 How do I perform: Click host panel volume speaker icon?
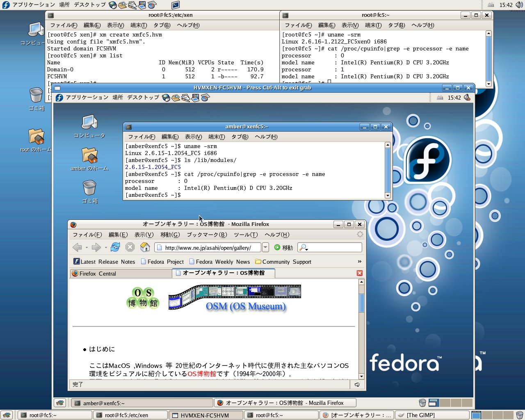pos(519,5)
